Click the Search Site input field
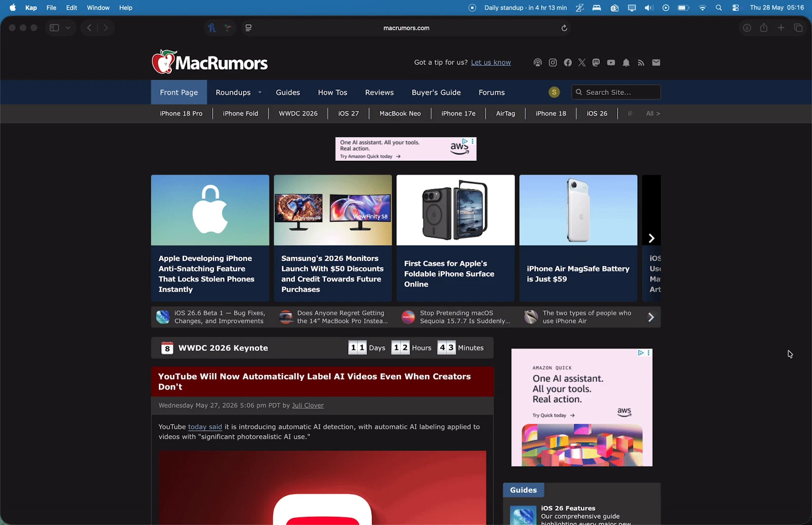Image resolution: width=812 pixels, height=525 pixels. (616, 92)
